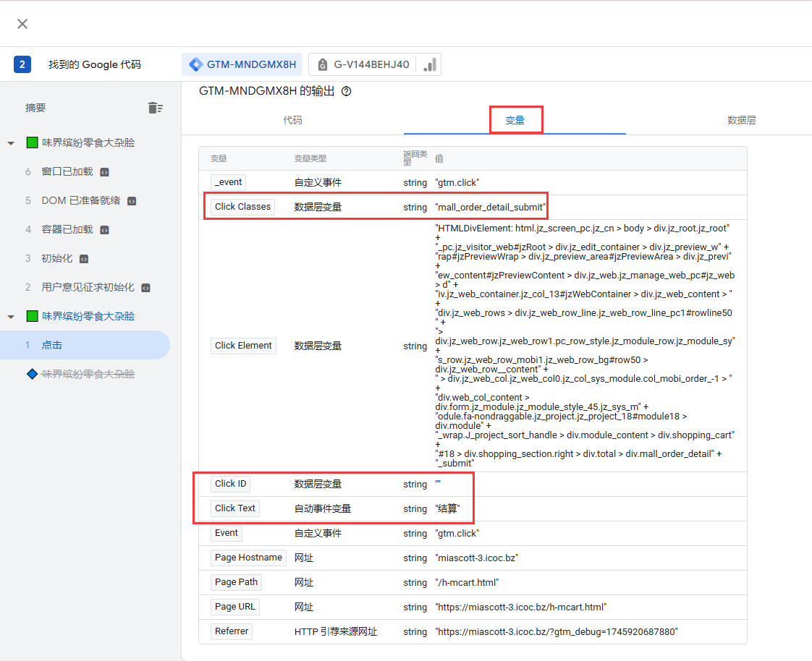This screenshot has width=812, height=661.
Task: Collapse the second 味界缤纷零食大杂脍 page group
Action: (11, 317)
